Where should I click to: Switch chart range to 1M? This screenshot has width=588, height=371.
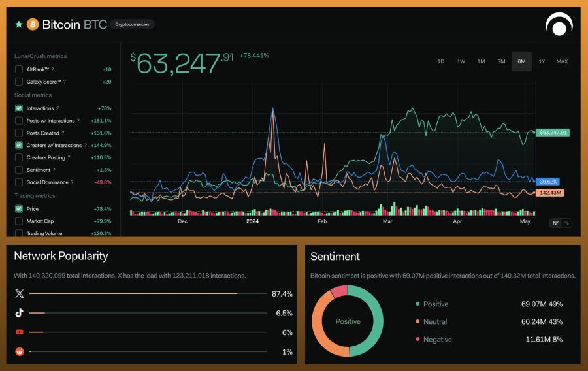(x=481, y=61)
